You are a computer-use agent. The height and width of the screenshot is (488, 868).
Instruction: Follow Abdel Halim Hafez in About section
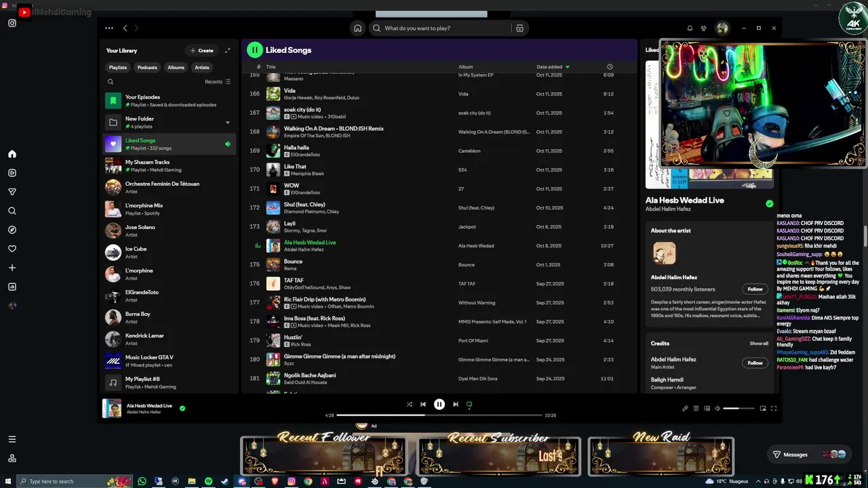tap(755, 289)
